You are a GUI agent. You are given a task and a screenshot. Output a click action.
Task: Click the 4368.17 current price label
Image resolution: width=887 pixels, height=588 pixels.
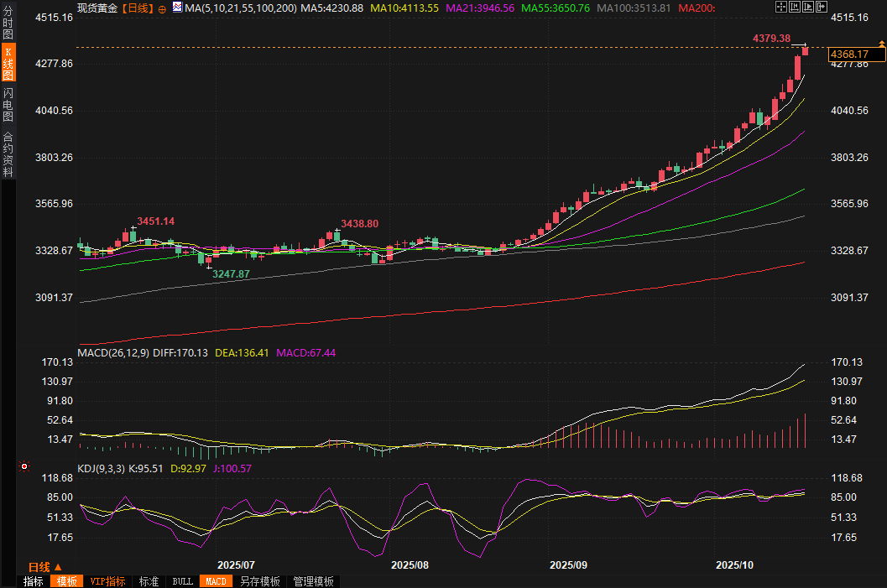[x=854, y=55]
